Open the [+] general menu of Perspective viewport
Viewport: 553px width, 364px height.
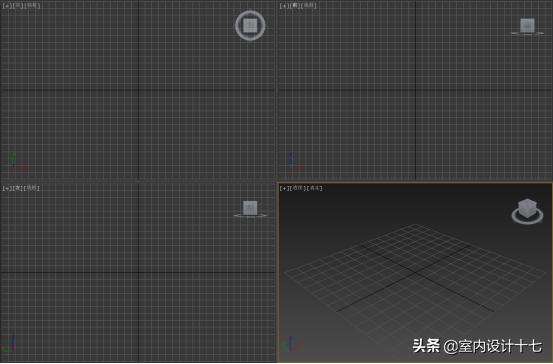click(284, 188)
